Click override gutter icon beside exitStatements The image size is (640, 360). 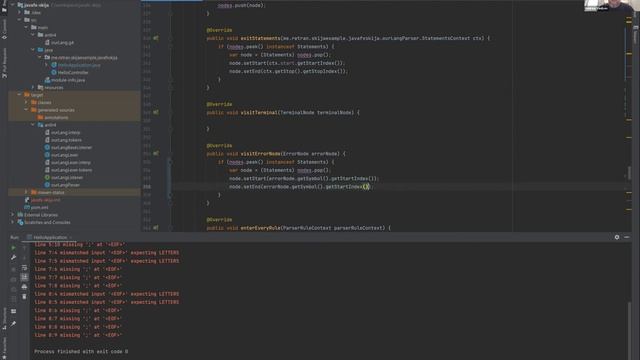click(x=156, y=38)
